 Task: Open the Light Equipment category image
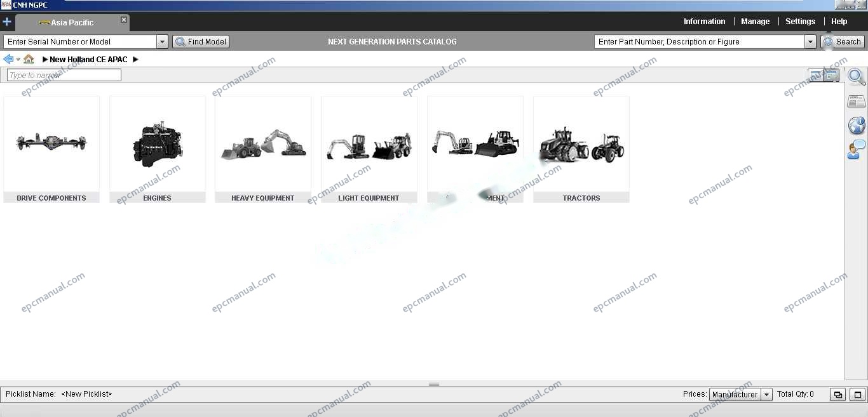click(x=369, y=144)
